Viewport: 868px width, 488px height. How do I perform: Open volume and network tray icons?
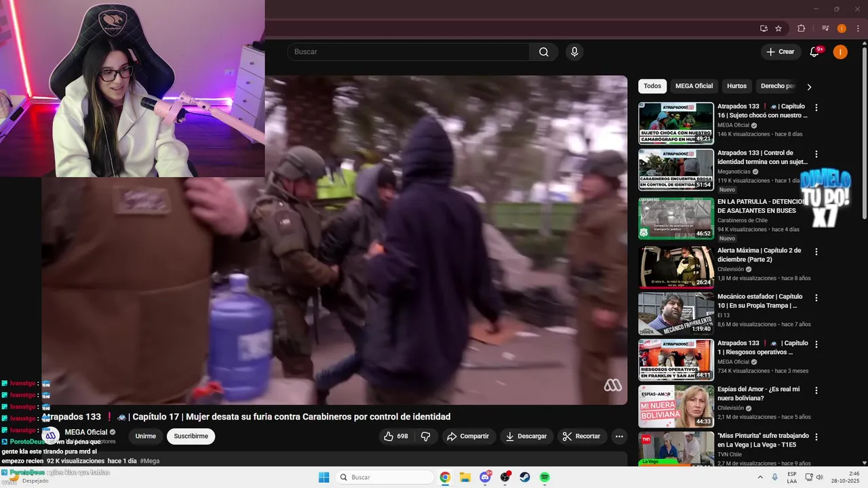[814, 477]
